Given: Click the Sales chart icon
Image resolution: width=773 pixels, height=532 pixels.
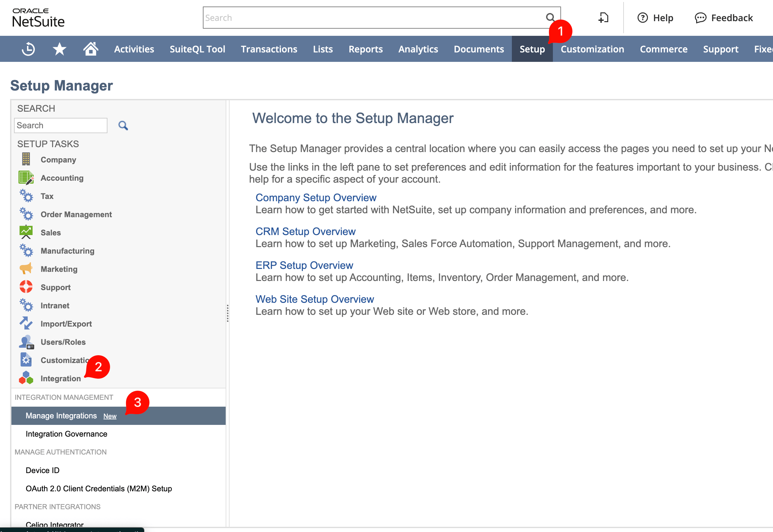Looking at the screenshot, I should tap(26, 232).
